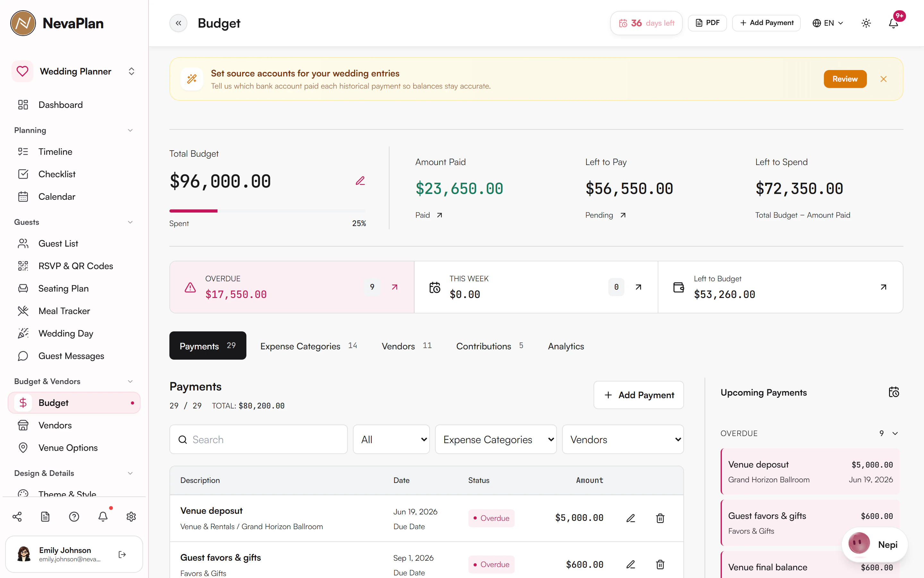The width and height of the screenshot is (924, 578).
Task: Edit the Guest favors & gifts payment
Action: [x=631, y=565]
